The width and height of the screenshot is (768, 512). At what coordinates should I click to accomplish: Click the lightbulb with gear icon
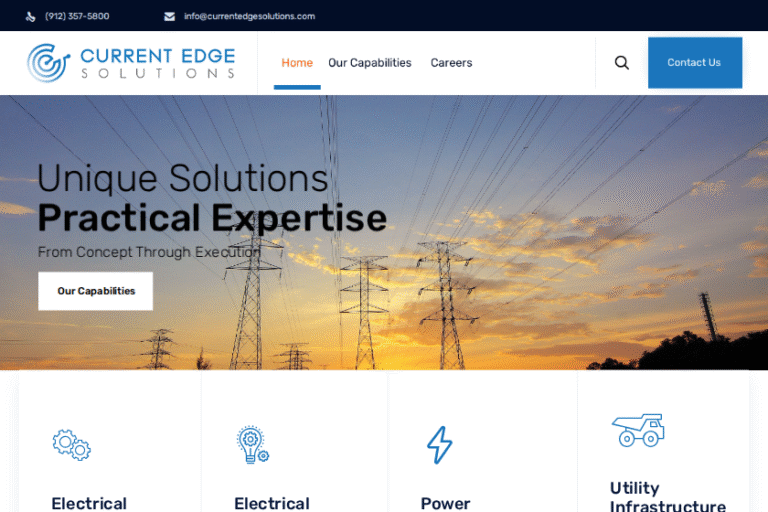pos(253,445)
